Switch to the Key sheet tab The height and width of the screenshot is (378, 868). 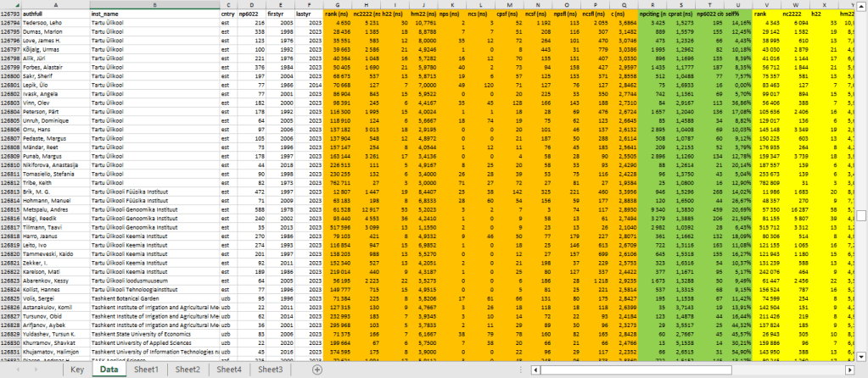[76, 370]
